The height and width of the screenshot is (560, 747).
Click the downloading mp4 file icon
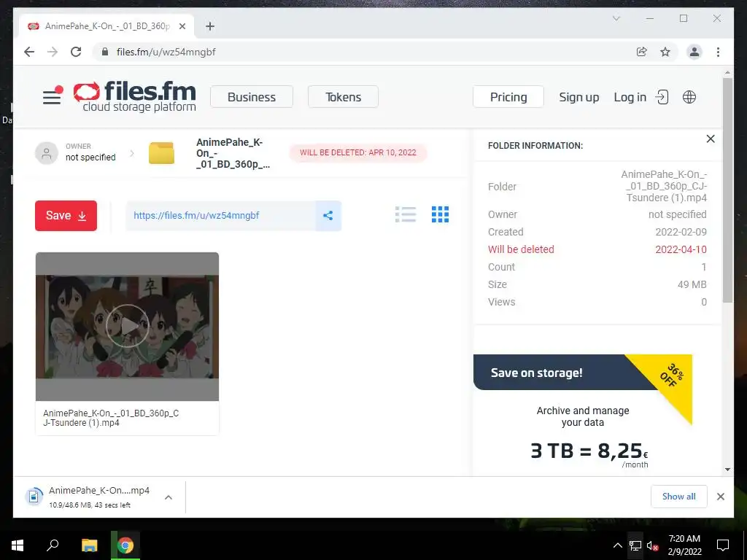(34, 497)
